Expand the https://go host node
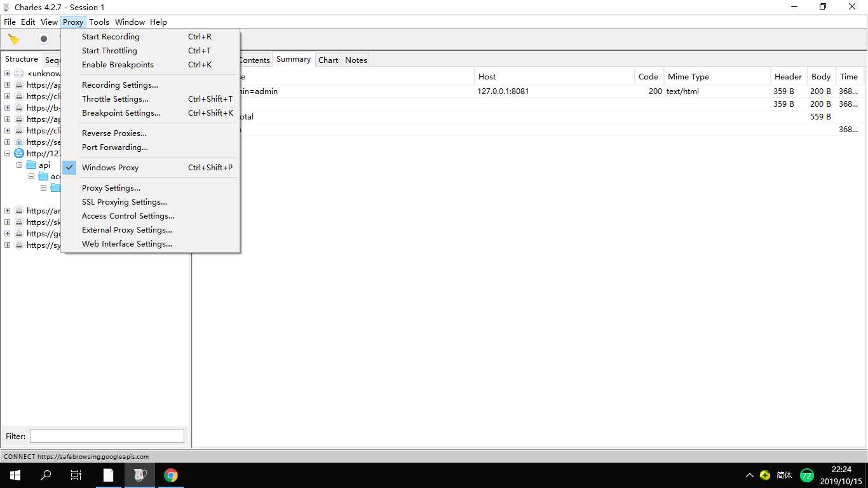 coord(7,233)
